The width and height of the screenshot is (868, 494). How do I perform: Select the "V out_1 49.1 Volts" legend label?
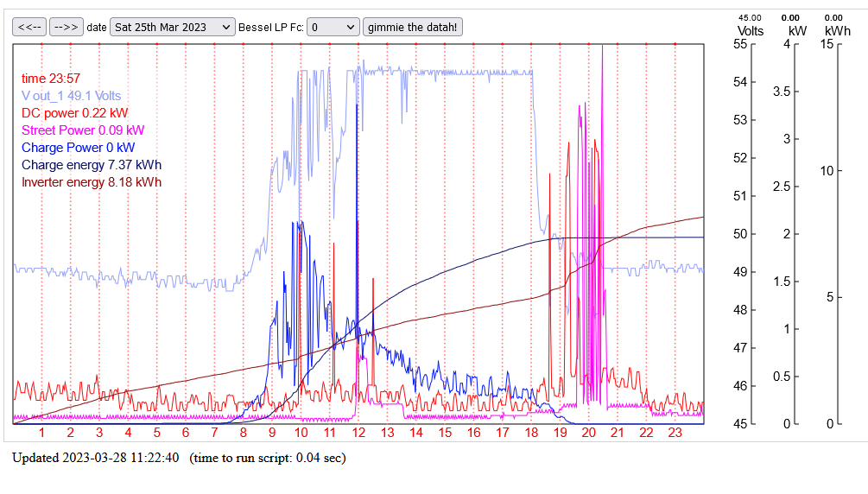[71, 96]
